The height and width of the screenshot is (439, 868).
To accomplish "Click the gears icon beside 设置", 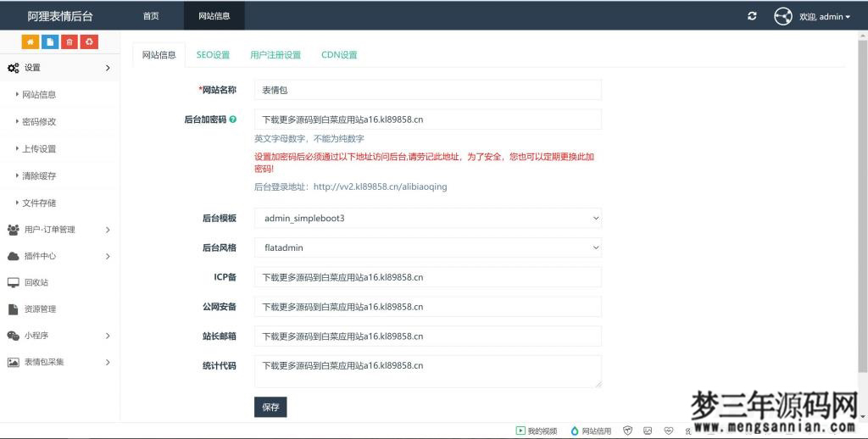I will pyautogui.click(x=14, y=68).
